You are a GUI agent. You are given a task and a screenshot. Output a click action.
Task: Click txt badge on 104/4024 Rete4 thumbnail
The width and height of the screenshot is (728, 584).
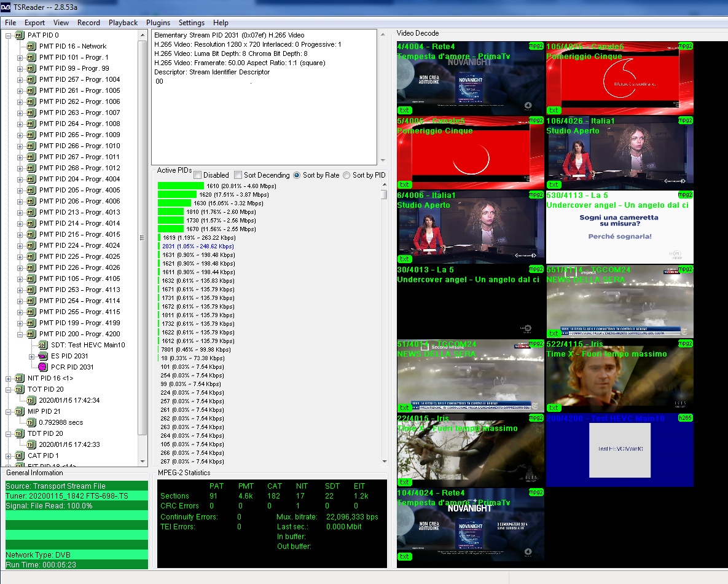tap(404, 556)
